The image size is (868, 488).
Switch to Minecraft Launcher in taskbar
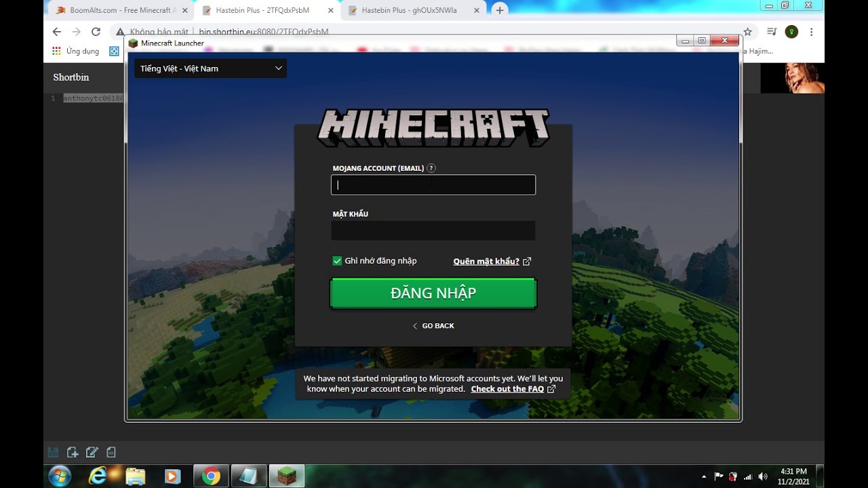click(x=287, y=476)
